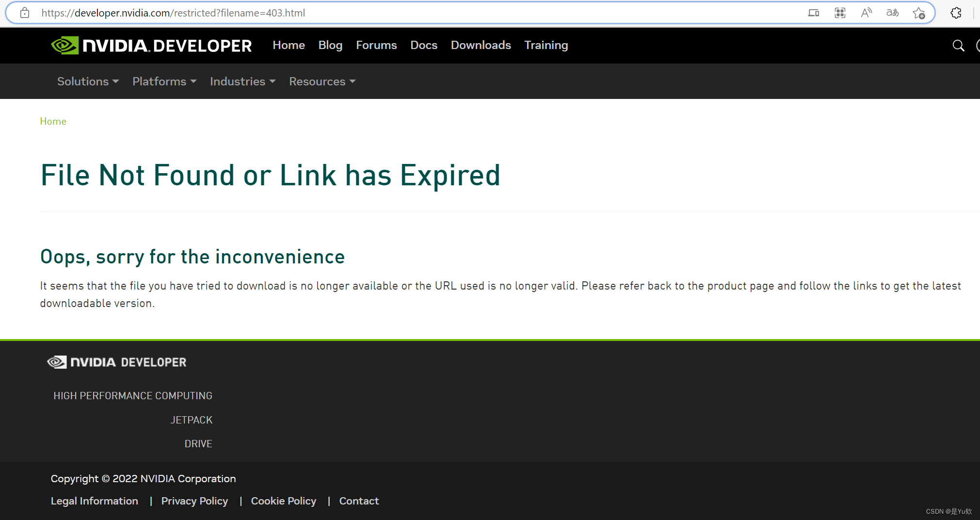The height and width of the screenshot is (520, 980).
Task: Open the Home nav item
Action: point(289,45)
